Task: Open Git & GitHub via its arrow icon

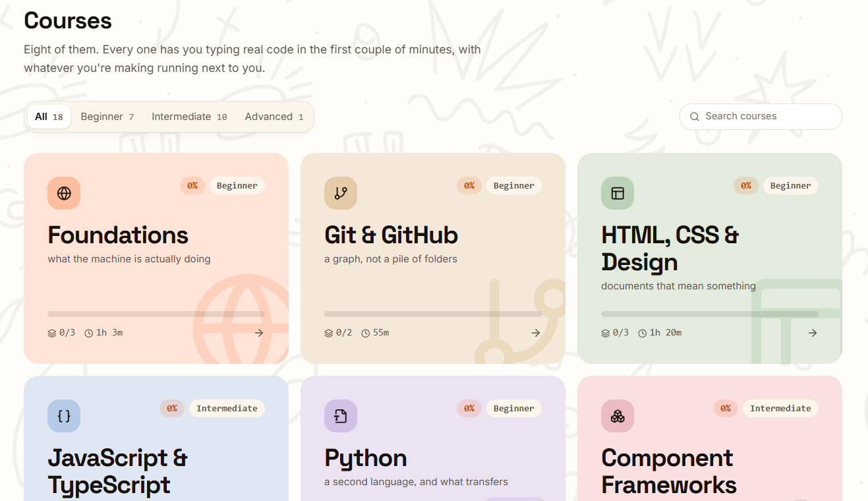Action: coord(536,333)
